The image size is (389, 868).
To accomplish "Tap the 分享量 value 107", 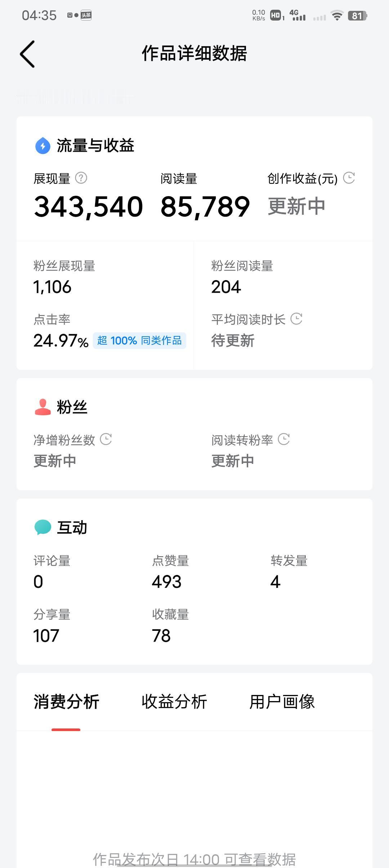I will (46, 636).
